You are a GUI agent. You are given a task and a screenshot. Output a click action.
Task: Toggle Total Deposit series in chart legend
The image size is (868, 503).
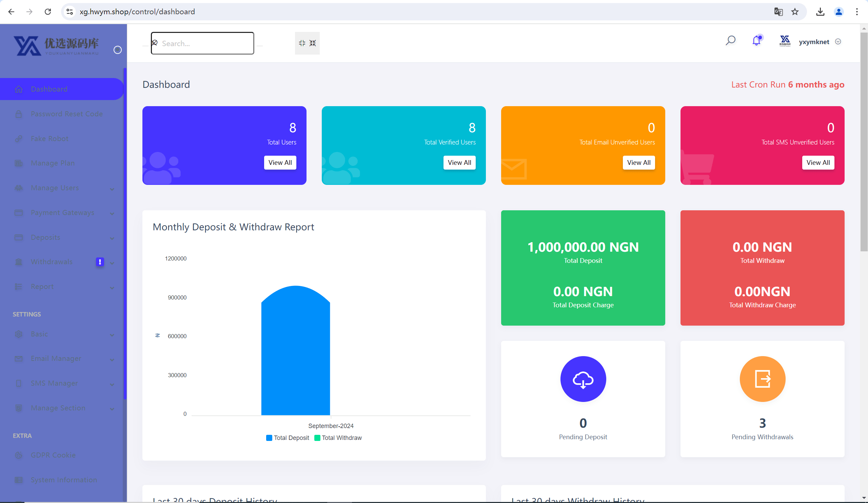point(288,438)
